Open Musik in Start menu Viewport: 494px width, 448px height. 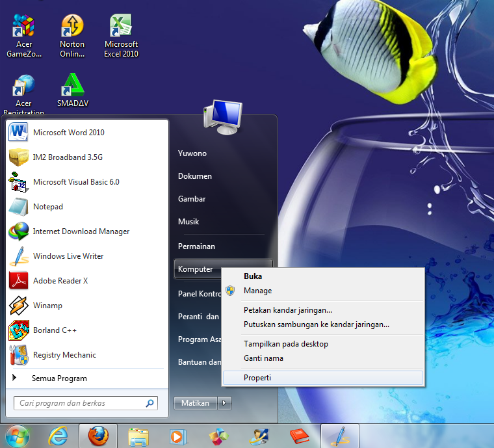pyautogui.click(x=188, y=222)
